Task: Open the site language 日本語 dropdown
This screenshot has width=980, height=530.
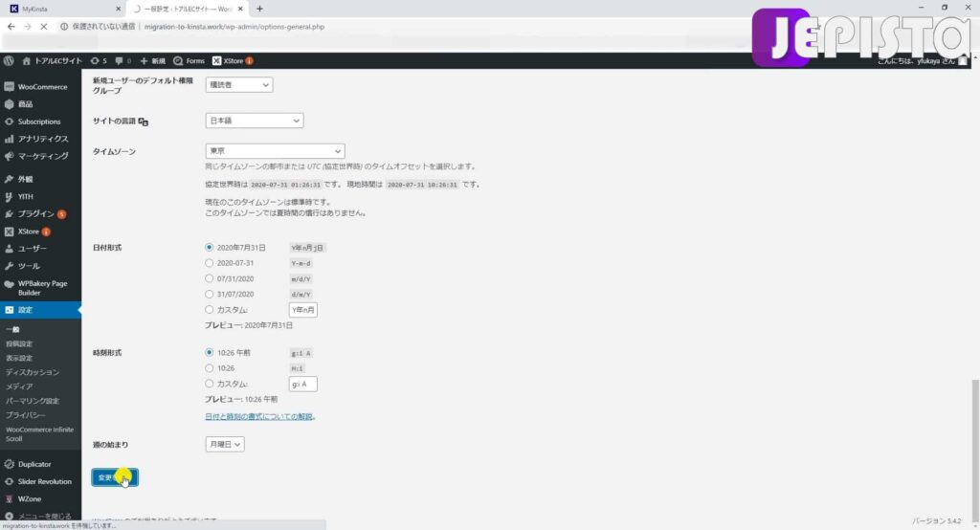Action: [255, 121]
